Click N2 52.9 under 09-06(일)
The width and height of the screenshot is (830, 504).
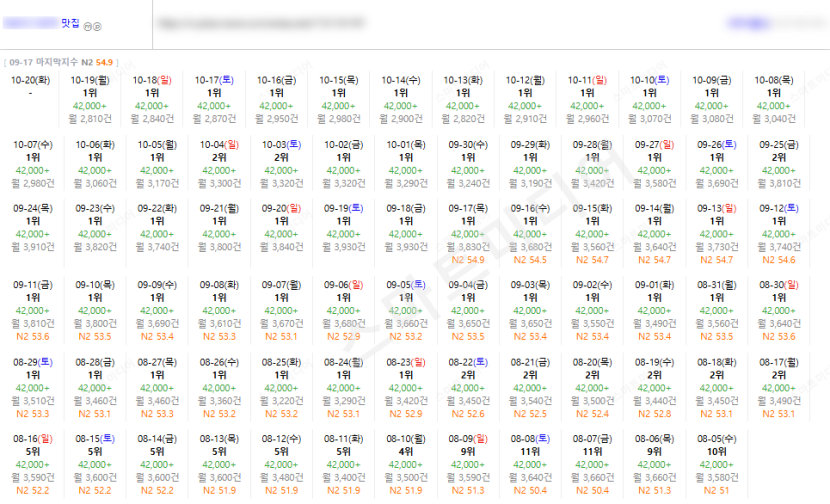coord(344,336)
